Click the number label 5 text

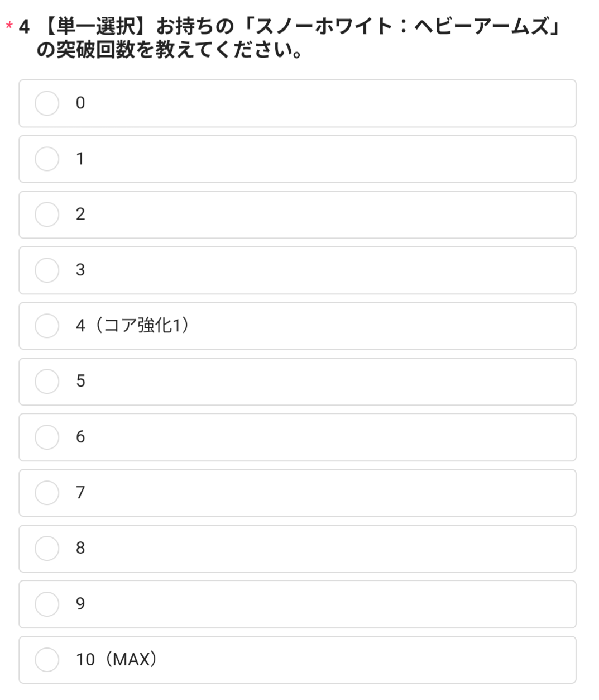click(80, 381)
